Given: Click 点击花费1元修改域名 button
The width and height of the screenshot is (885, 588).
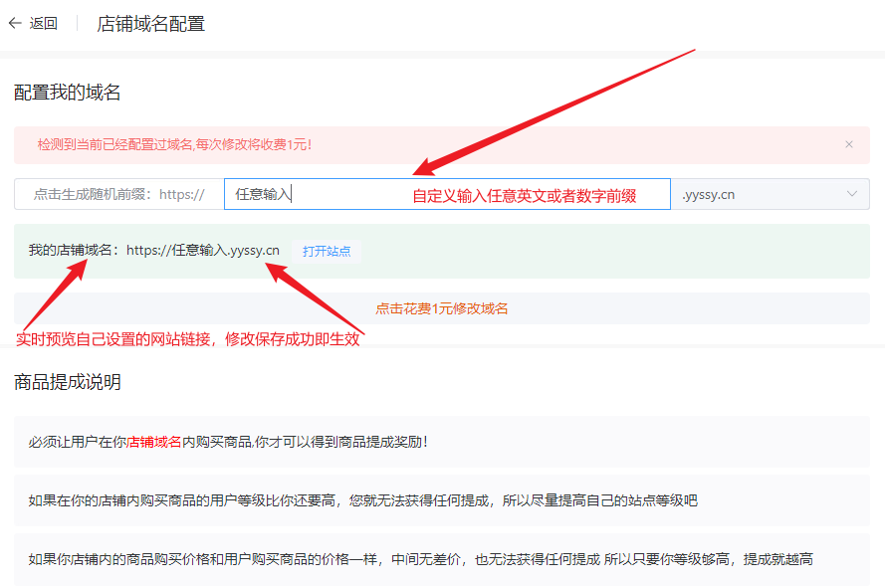Looking at the screenshot, I should (441, 308).
